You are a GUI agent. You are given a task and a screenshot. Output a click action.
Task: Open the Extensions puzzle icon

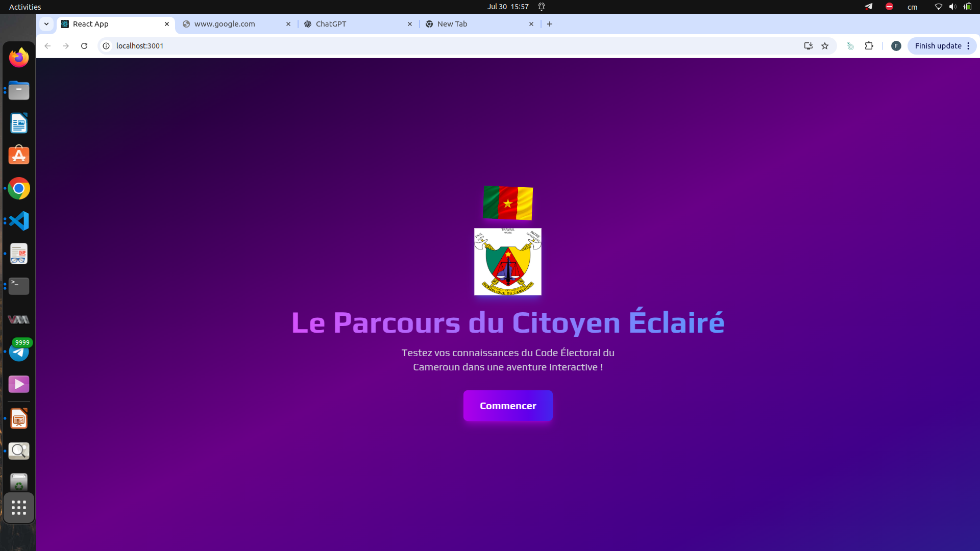[x=869, y=46]
